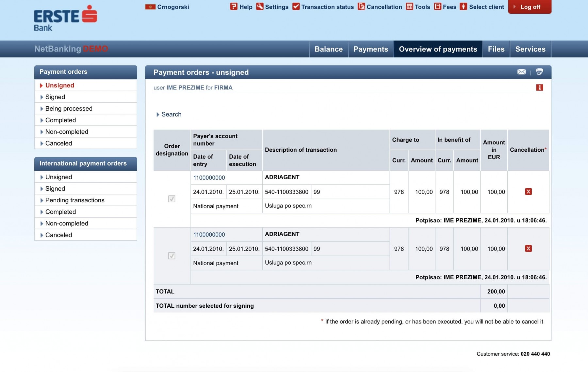Image resolution: width=588 pixels, height=372 pixels.
Task: Click the Transaction status checkmark icon
Action: (x=296, y=7)
